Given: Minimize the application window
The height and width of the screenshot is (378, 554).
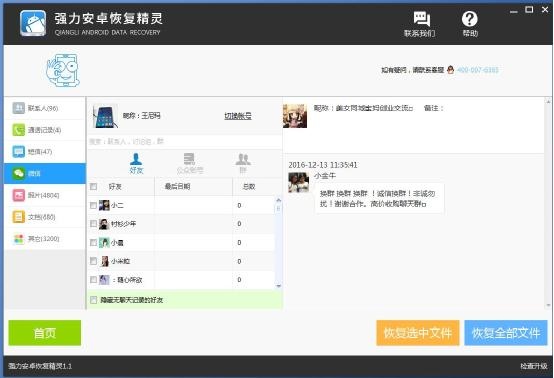Looking at the screenshot, I should coord(513,11).
